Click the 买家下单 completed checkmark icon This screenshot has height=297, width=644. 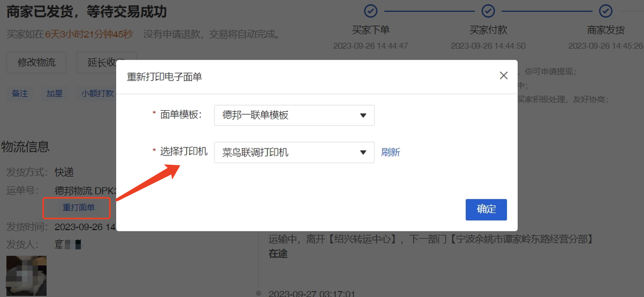tap(371, 11)
